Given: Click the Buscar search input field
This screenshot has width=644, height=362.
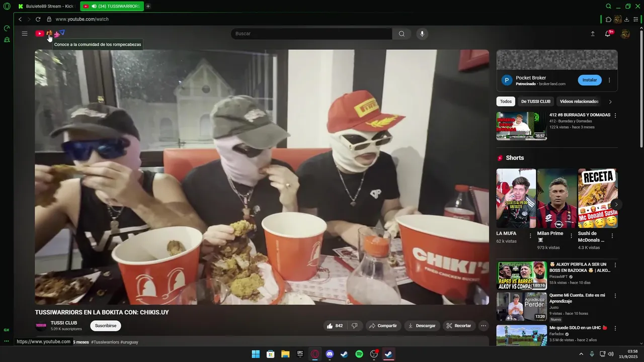Looking at the screenshot, I should coord(312,34).
